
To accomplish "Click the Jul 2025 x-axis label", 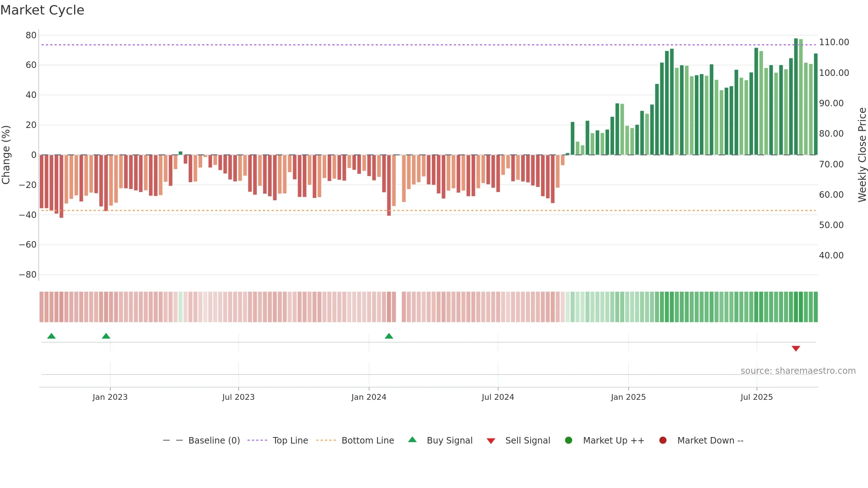I will (x=757, y=397).
